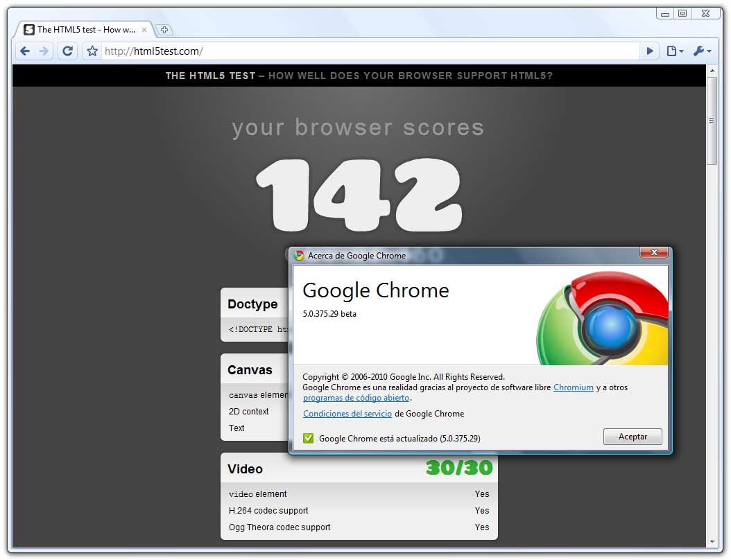Select the HTML5 test tab
Screen dimensions: 731x560
pyautogui.click(x=86, y=30)
